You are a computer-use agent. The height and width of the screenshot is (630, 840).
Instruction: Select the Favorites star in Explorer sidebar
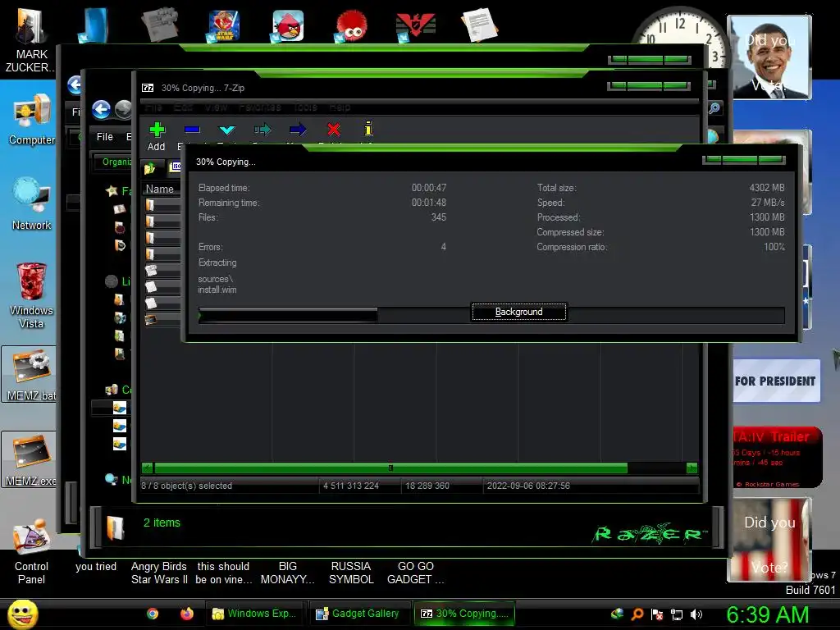tap(112, 190)
